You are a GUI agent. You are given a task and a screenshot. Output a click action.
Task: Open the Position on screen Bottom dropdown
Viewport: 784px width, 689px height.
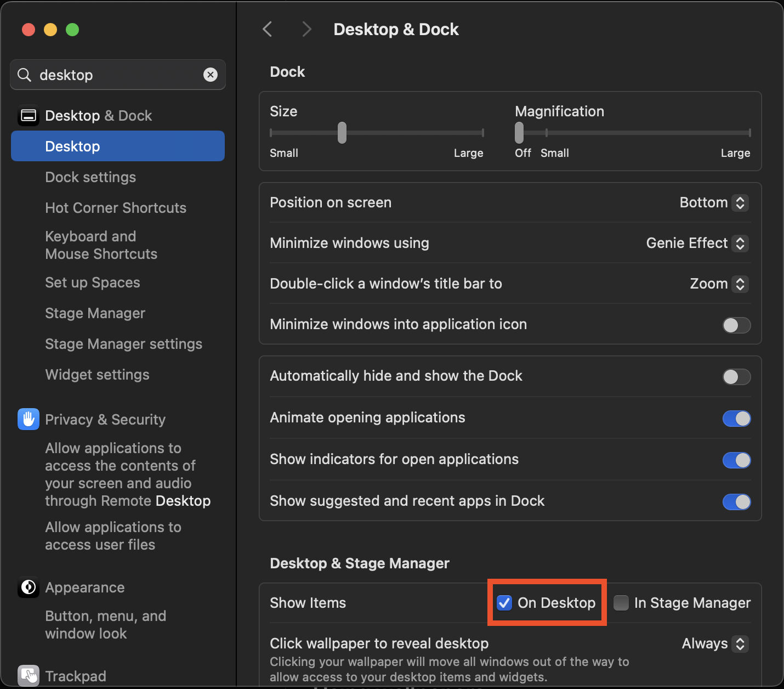pos(714,202)
